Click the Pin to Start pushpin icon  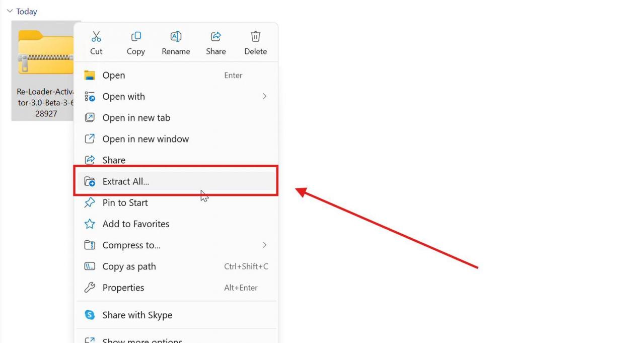click(89, 202)
